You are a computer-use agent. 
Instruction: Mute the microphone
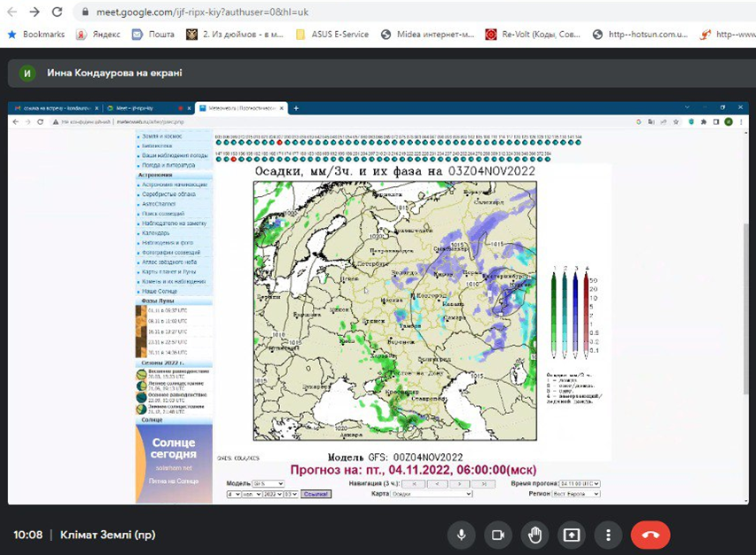pos(461,535)
